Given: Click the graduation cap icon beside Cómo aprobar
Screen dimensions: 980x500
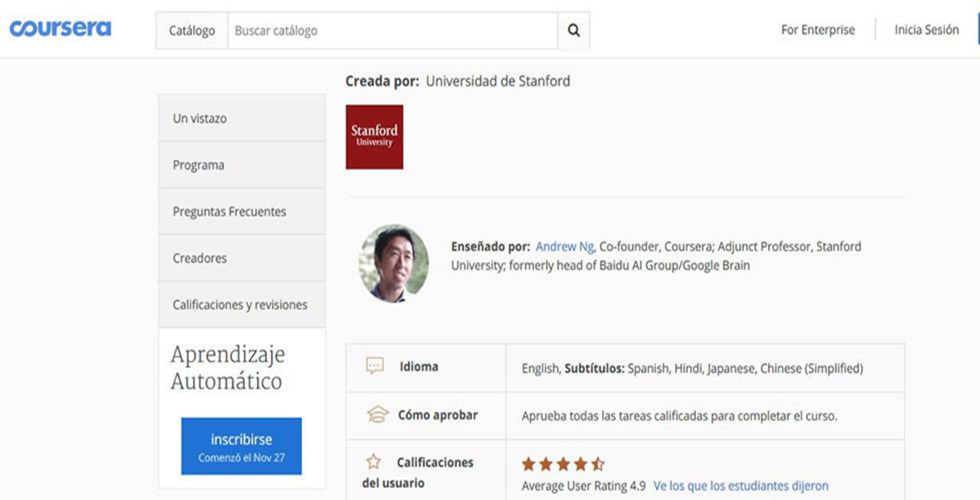Looking at the screenshot, I should point(376,414).
